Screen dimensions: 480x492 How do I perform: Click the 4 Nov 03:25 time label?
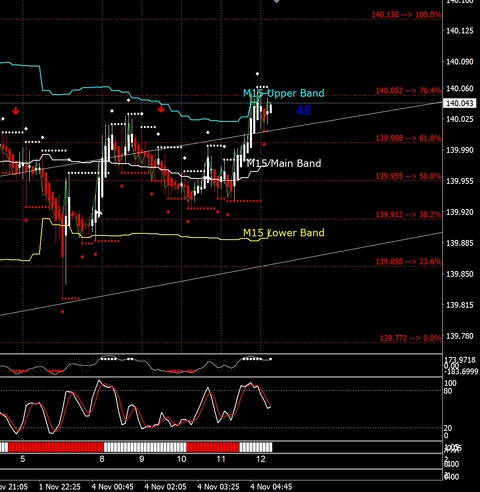click(x=218, y=487)
